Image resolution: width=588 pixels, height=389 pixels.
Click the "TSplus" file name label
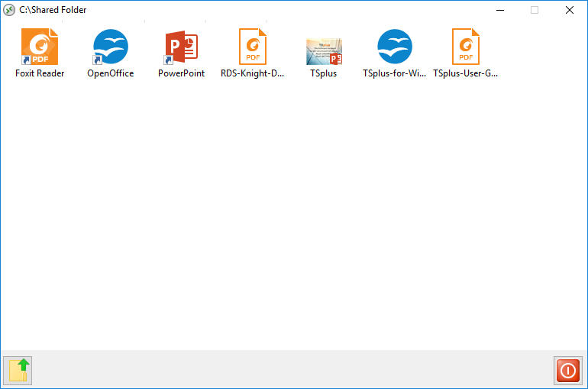point(323,73)
